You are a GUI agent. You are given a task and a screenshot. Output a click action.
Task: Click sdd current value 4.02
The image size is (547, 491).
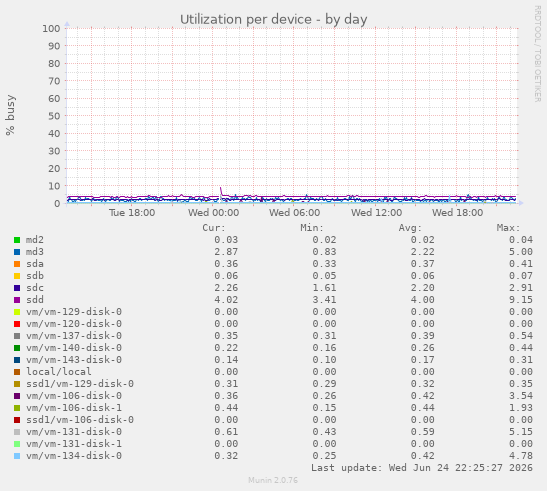(x=226, y=300)
